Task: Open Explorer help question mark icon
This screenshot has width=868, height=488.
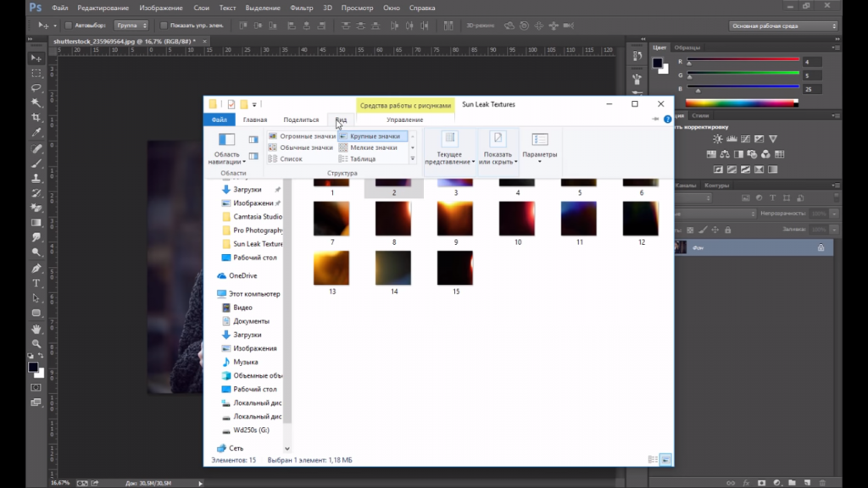Action: point(668,119)
